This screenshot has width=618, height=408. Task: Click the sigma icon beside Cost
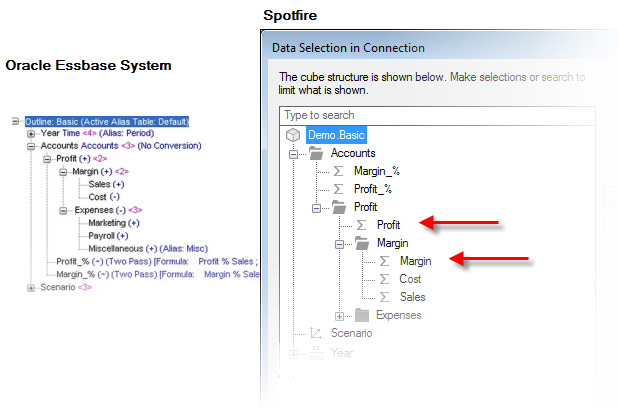click(384, 279)
